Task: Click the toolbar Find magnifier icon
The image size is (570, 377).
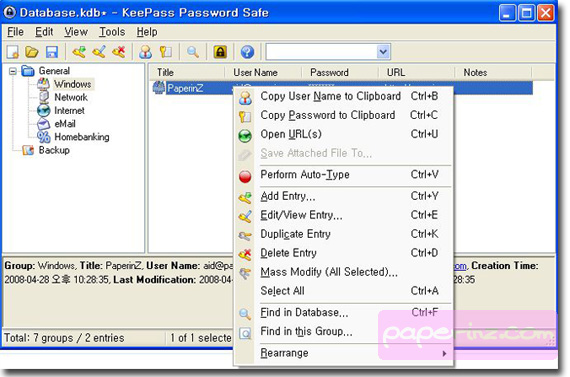Action: coord(193,52)
